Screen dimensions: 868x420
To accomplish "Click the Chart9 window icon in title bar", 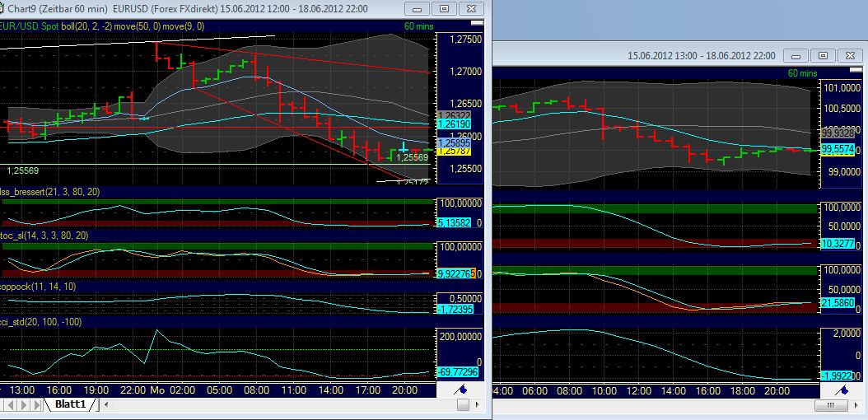I will 2,9.
